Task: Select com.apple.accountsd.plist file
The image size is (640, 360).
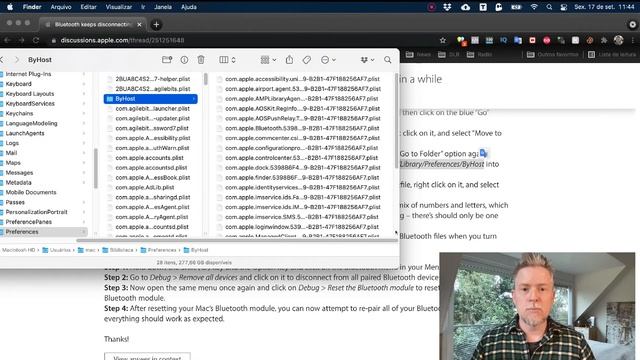Action: coord(151,168)
